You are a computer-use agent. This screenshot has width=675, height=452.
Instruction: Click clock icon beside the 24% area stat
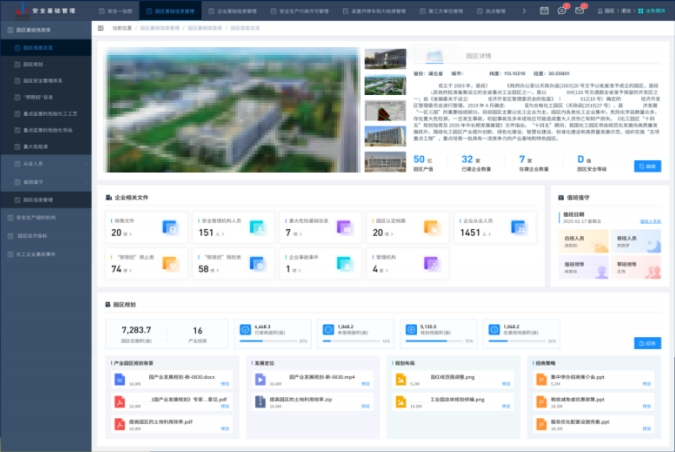[x=494, y=330]
